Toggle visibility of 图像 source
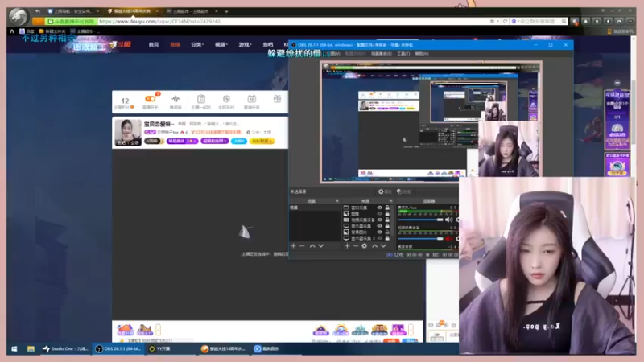 pyautogui.click(x=379, y=214)
